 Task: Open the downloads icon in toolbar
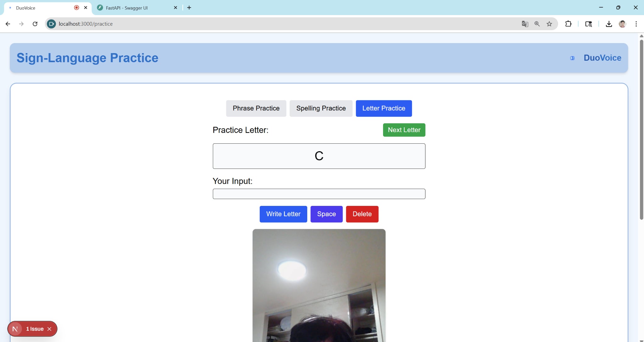(x=609, y=24)
